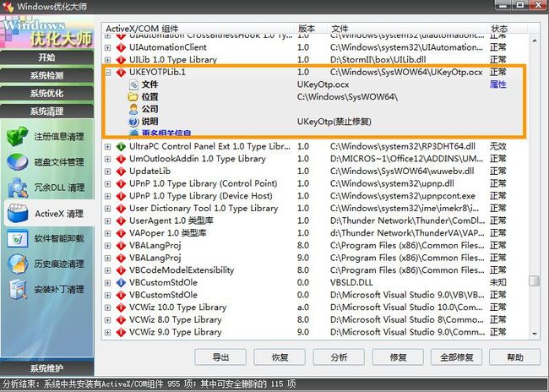
Task: Open the 属性 properties link
Action: (497, 84)
